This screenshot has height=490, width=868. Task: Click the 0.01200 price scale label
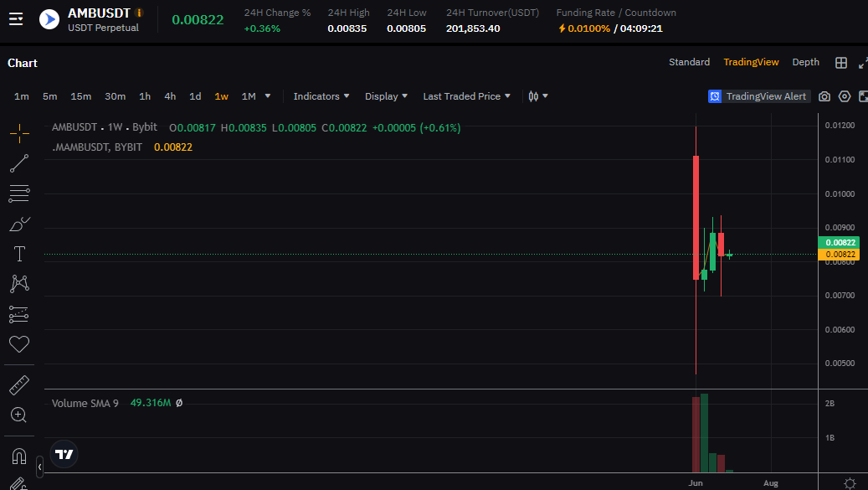pos(840,126)
